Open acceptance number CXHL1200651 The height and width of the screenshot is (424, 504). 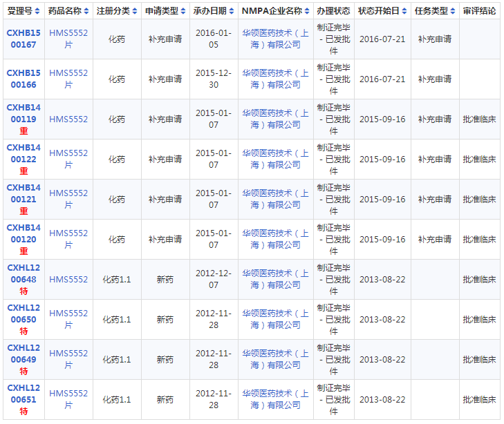(24, 394)
